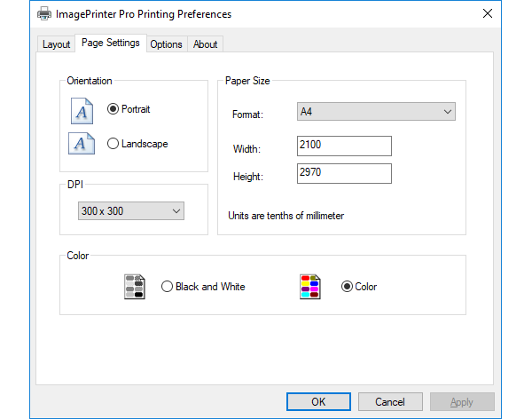Go to the About tab
532x419 pixels.
pyautogui.click(x=205, y=44)
